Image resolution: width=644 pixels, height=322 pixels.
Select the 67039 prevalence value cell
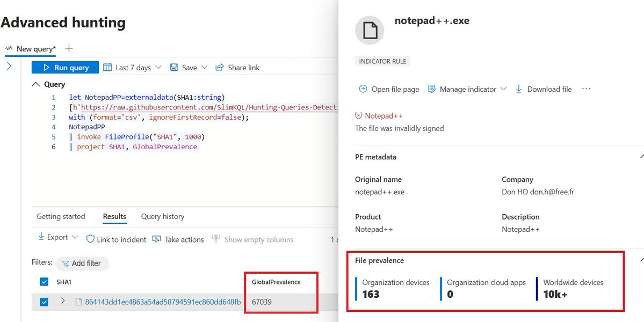point(262,302)
